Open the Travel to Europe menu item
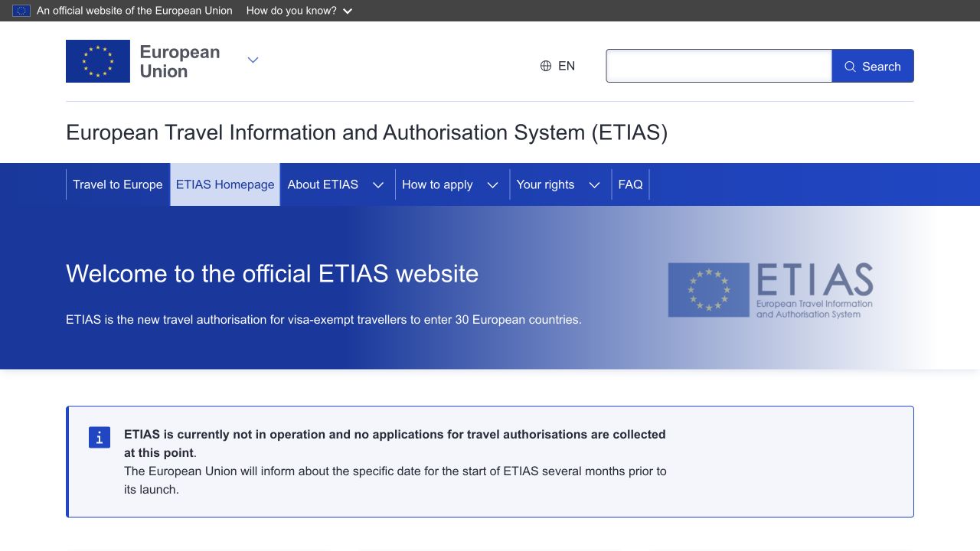980x551 pixels. click(118, 184)
